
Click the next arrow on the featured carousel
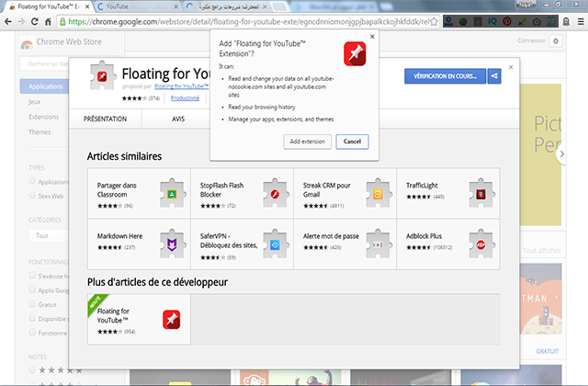pos(561,153)
